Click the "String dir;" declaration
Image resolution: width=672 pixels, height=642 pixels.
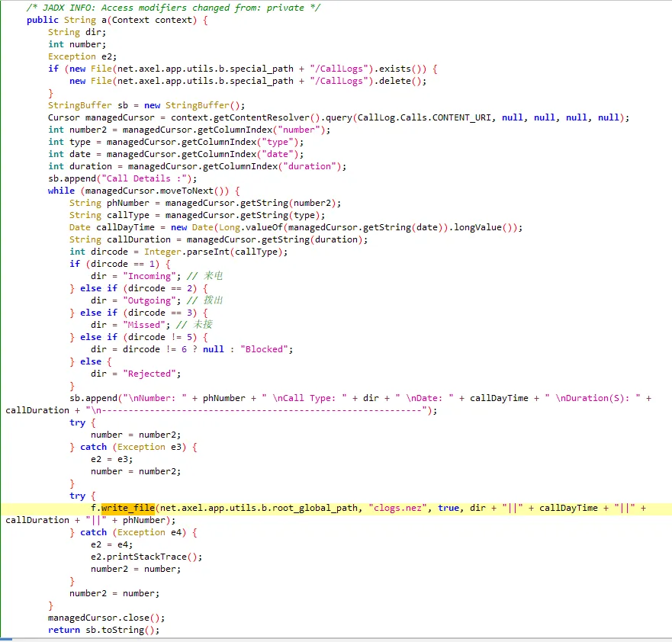click(77, 32)
